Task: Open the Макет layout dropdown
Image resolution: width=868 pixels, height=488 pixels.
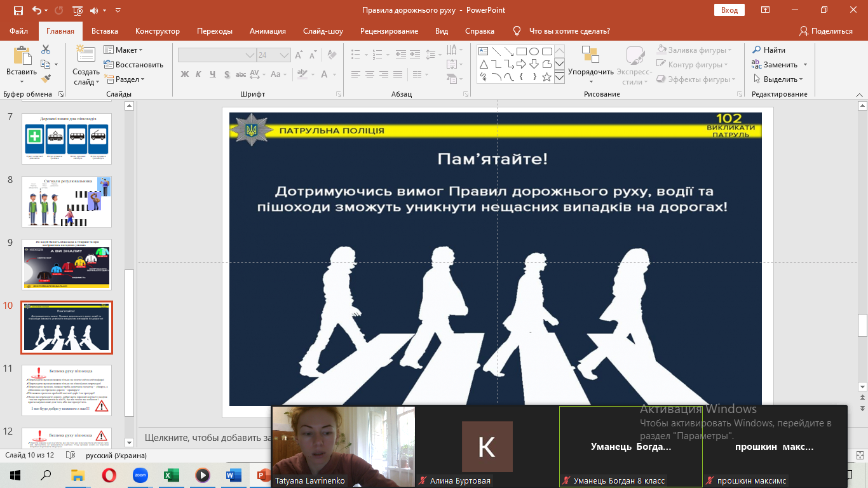Action: [124, 50]
